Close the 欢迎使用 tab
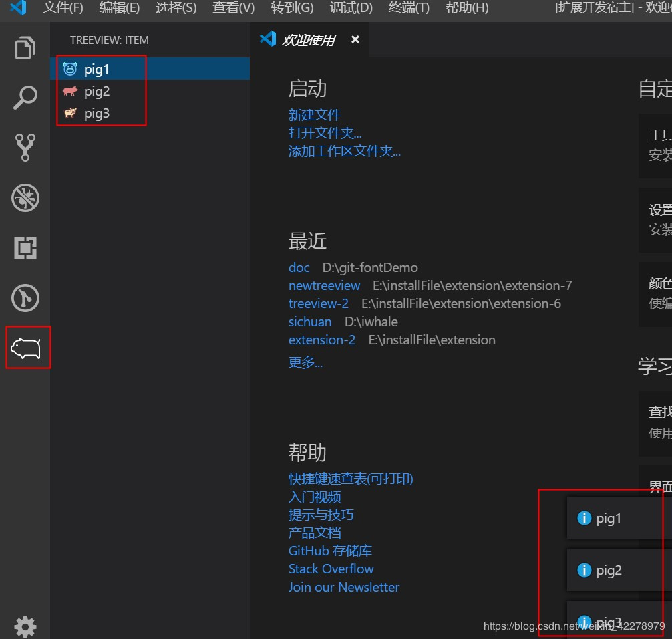This screenshot has height=639, width=672. (355, 39)
